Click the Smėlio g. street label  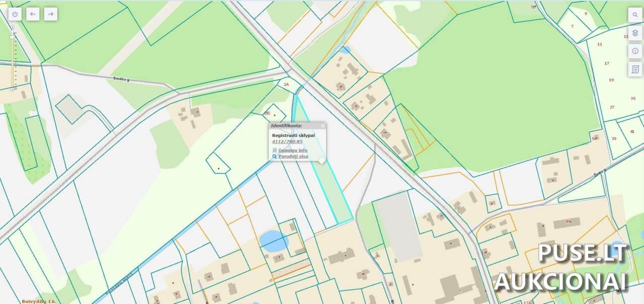[121, 79]
